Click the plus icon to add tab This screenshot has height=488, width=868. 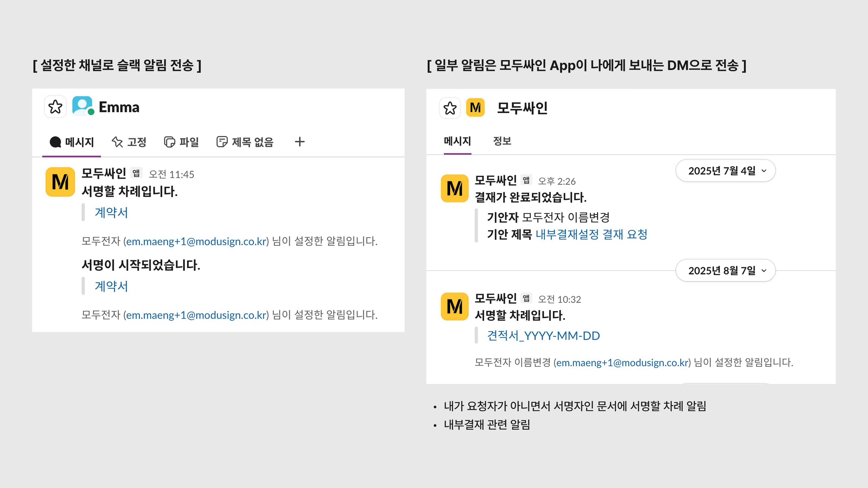coord(300,142)
